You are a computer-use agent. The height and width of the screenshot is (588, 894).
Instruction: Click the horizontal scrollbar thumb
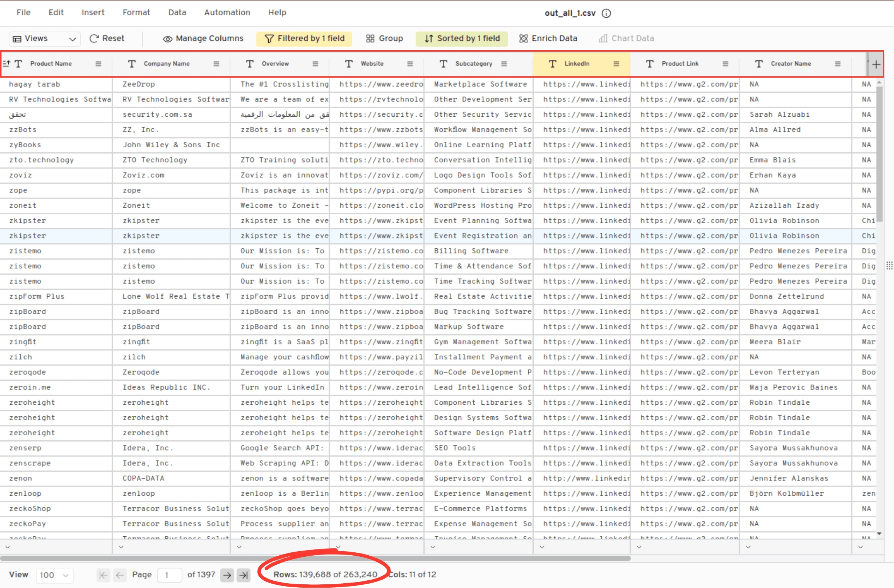click(315, 558)
